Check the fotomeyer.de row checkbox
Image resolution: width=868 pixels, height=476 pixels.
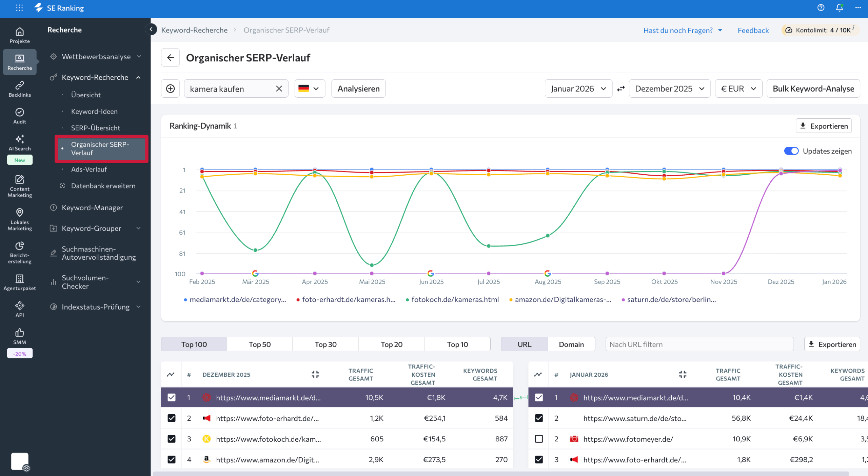pyautogui.click(x=539, y=439)
